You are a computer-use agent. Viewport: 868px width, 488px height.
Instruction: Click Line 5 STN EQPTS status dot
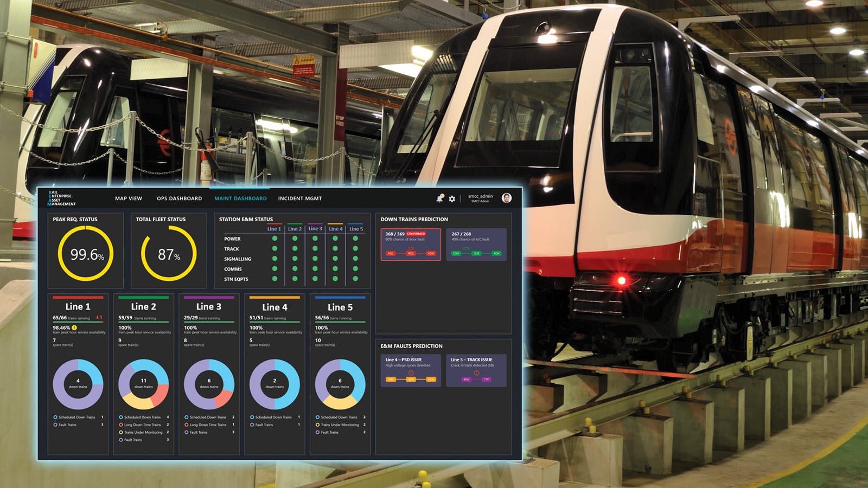(355, 279)
